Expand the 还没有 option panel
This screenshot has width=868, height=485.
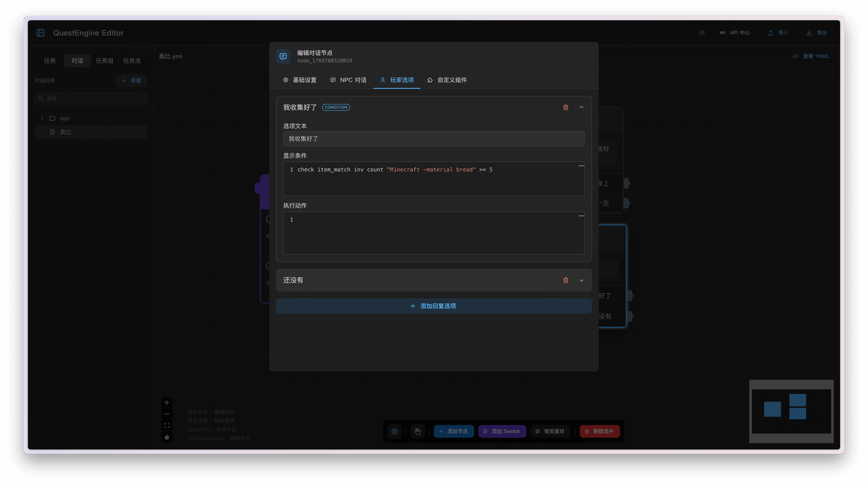pos(581,280)
